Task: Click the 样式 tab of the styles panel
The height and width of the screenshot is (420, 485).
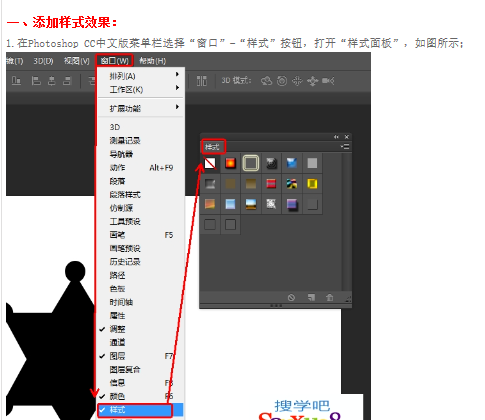Action: [x=212, y=147]
